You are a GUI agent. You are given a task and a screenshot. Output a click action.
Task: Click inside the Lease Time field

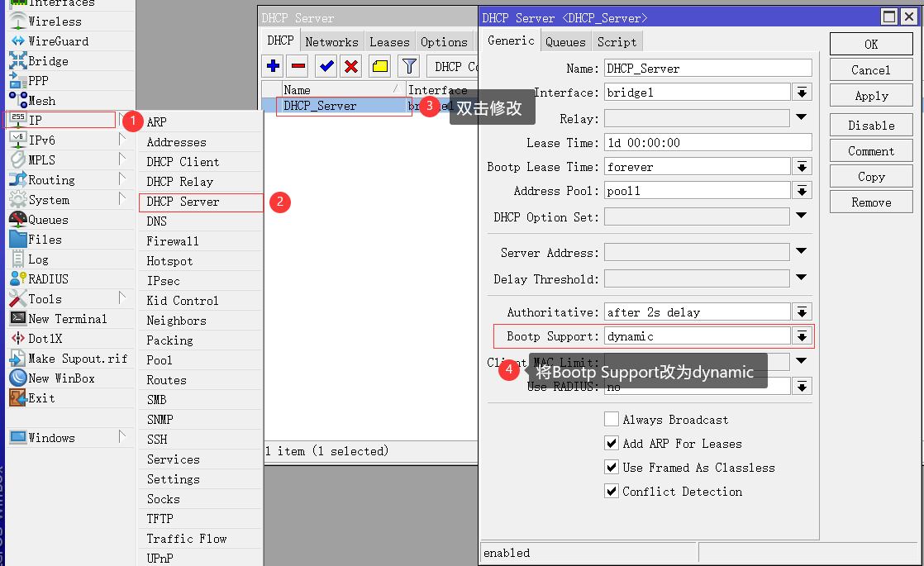[x=707, y=142]
